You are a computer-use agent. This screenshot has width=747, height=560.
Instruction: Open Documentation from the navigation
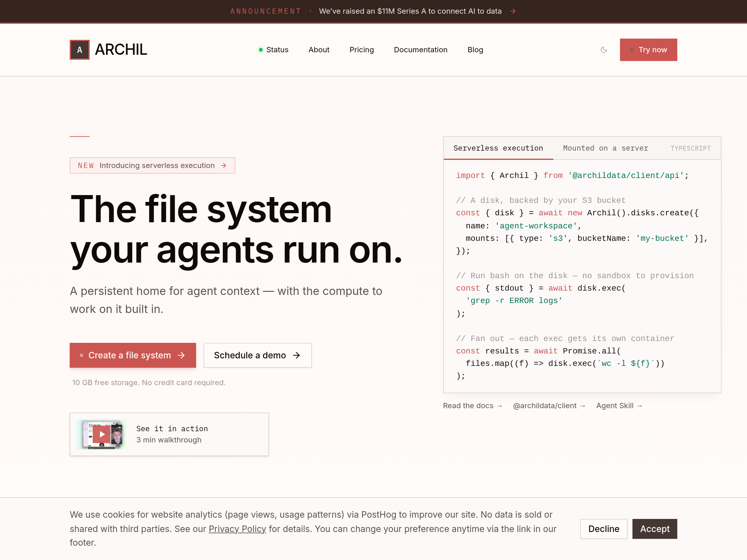coord(420,50)
